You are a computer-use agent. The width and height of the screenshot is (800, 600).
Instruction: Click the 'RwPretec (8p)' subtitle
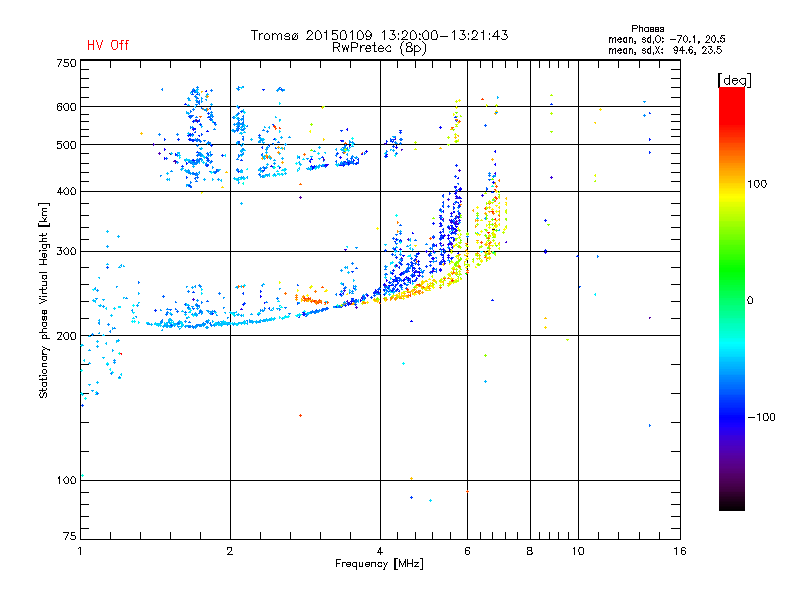(x=379, y=48)
